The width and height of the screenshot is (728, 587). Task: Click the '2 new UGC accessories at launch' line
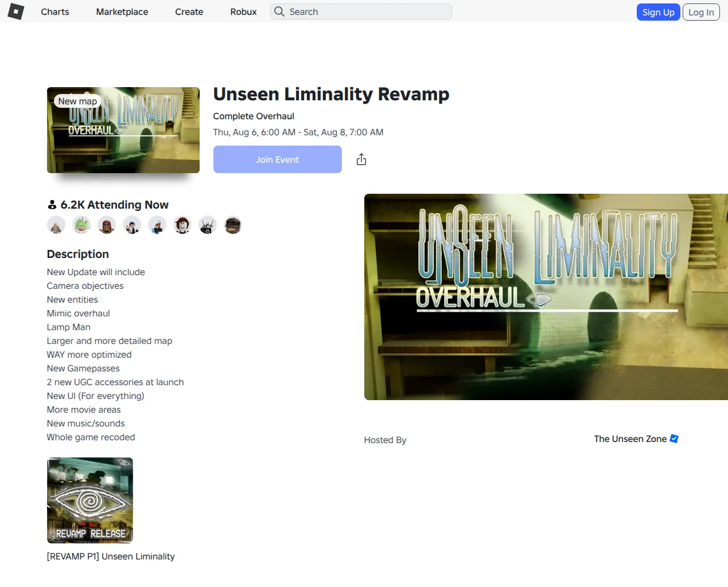pyautogui.click(x=115, y=382)
